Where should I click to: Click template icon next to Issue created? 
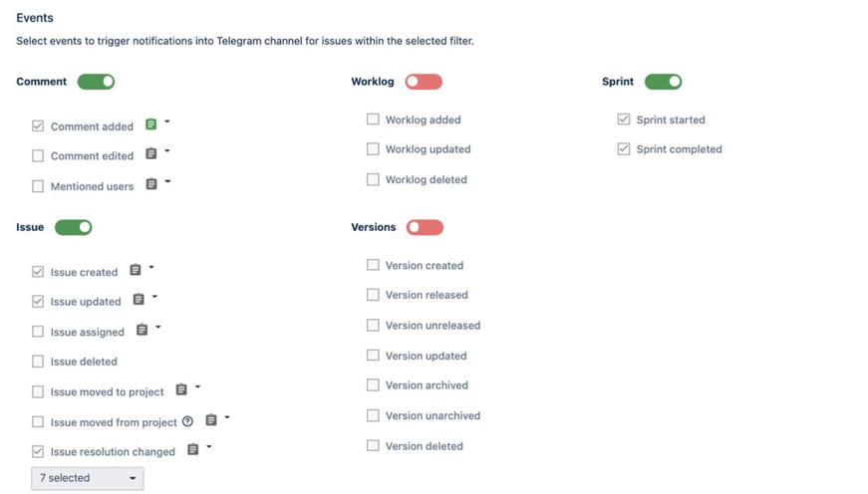136,270
